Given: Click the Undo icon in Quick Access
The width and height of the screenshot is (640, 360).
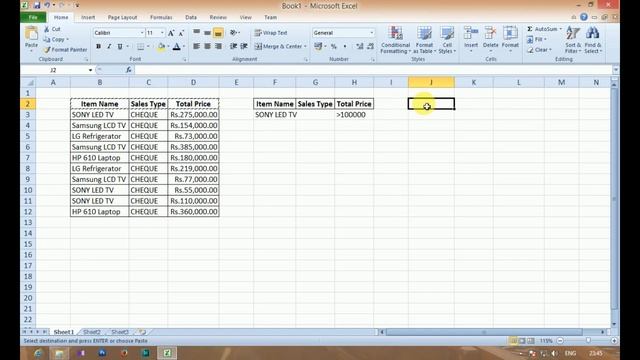Looking at the screenshot, I should 47,5.
